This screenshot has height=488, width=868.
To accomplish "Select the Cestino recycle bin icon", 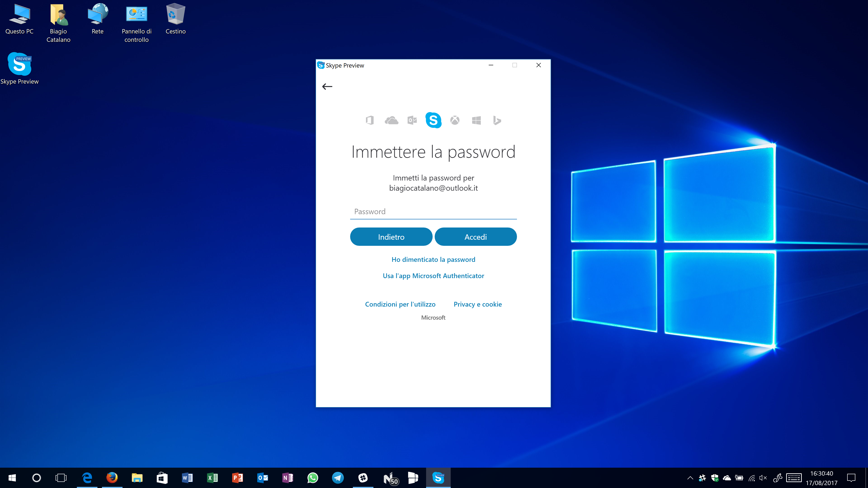I will coord(176,19).
